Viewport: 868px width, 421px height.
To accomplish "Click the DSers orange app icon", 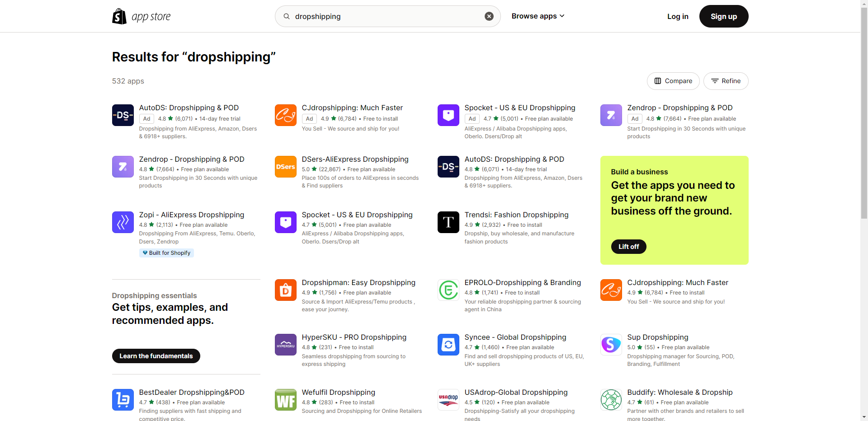I will click(x=286, y=167).
